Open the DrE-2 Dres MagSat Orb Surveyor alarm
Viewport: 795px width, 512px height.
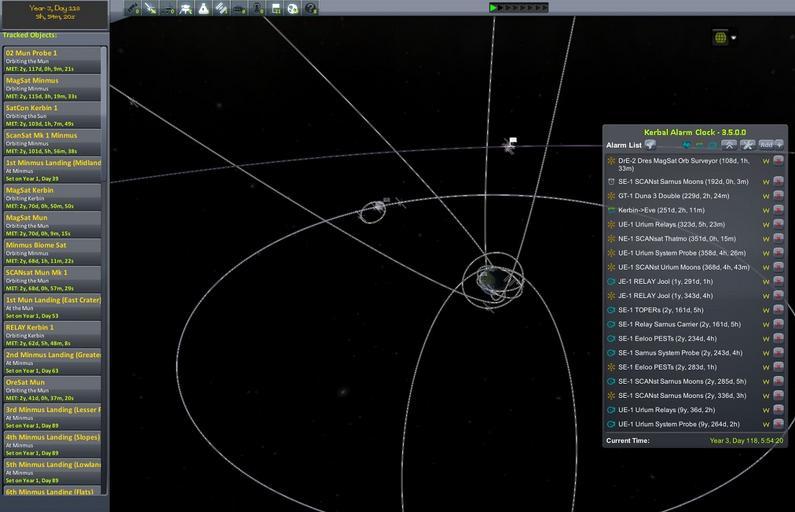(683, 164)
